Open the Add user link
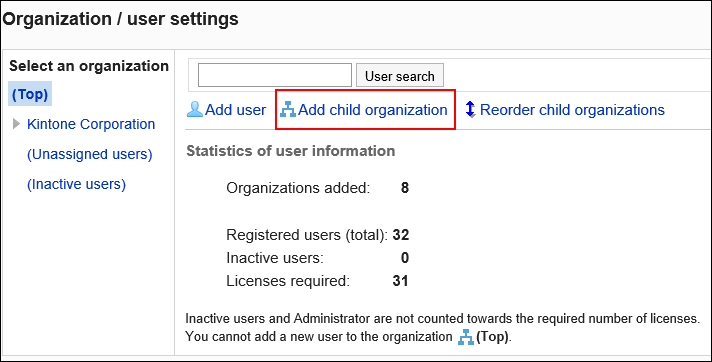 pos(235,110)
